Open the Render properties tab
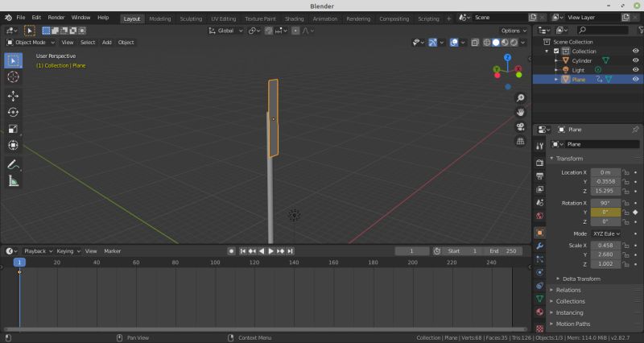Image resolution: width=644 pixels, height=343 pixels. coord(539,163)
